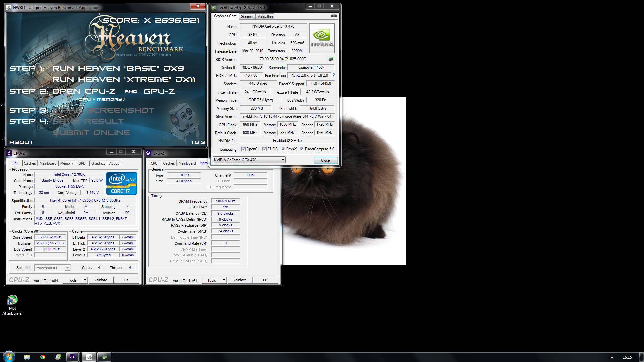This screenshot has width=644, height=362.
Task: Click ABOUT in the Heaven benchmark app
Action: click(21, 142)
